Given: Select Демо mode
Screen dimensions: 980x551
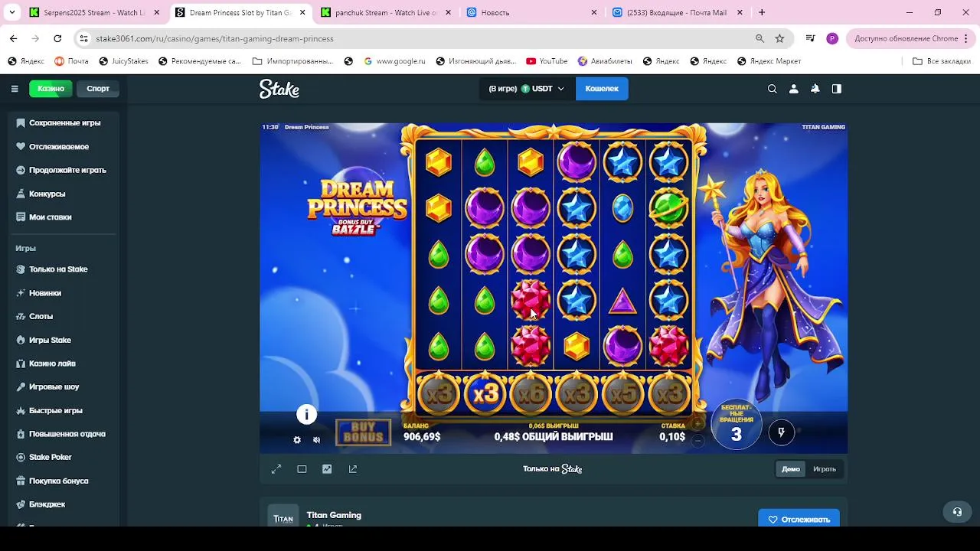Looking at the screenshot, I should (791, 469).
